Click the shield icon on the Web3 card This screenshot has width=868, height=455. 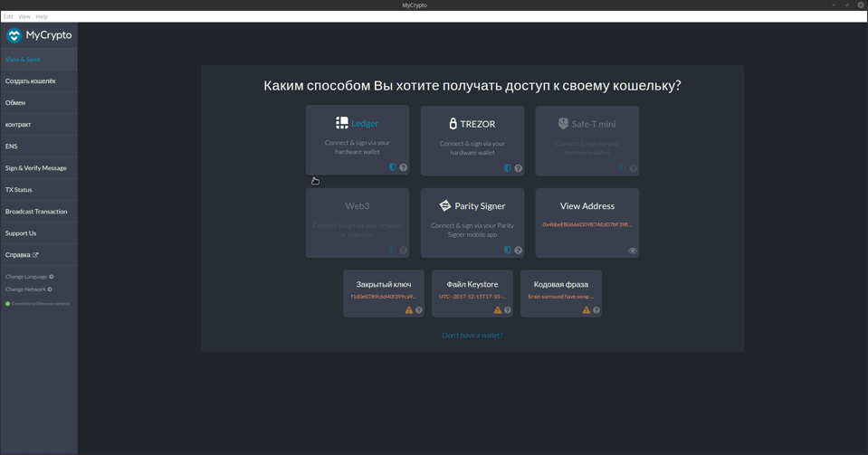[x=393, y=251]
